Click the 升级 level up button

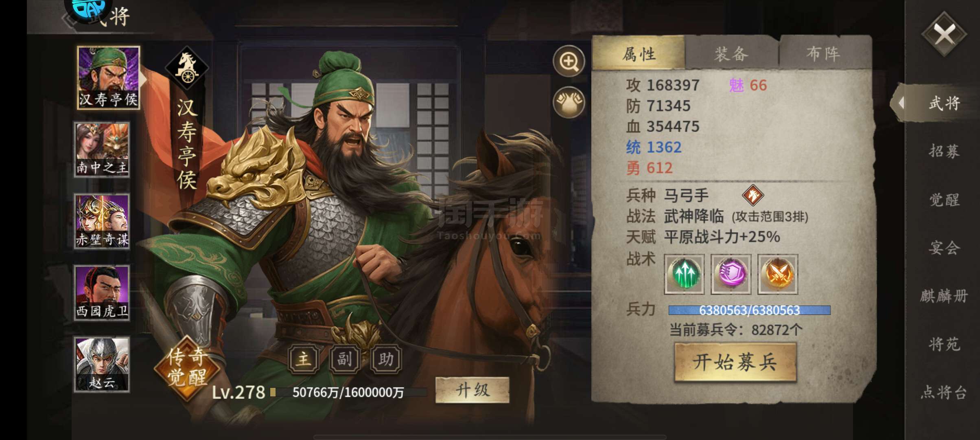click(x=472, y=390)
